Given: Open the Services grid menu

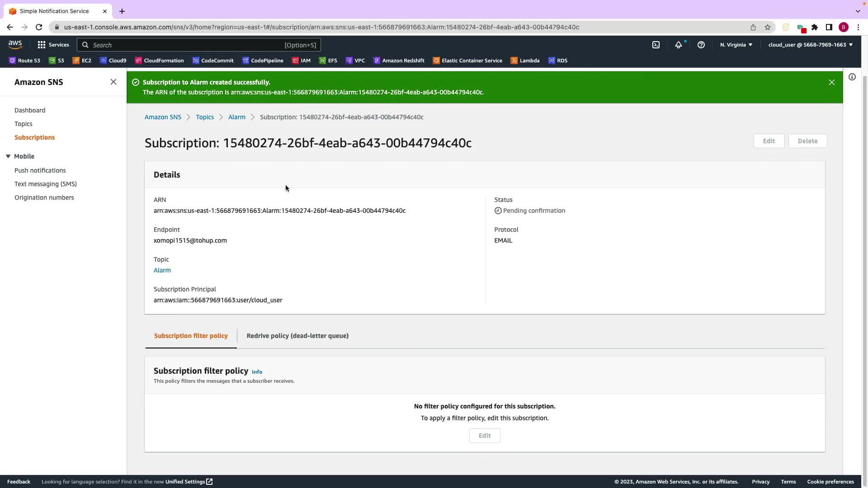Looking at the screenshot, I should tap(53, 45).
